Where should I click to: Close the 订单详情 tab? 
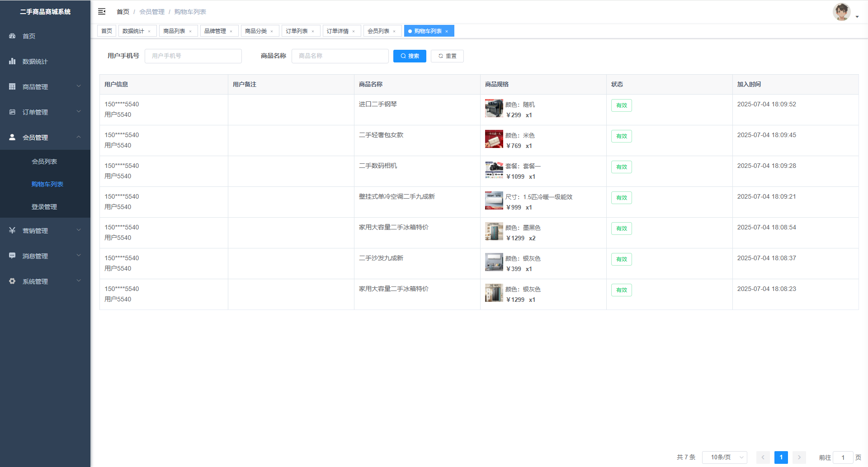click(x=354, y=31)
